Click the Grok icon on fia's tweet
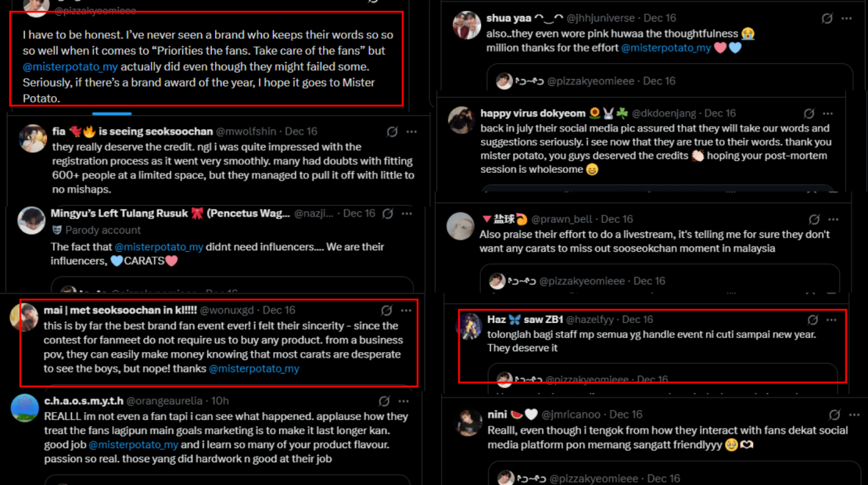868x485 pixels. coord(393,132)
